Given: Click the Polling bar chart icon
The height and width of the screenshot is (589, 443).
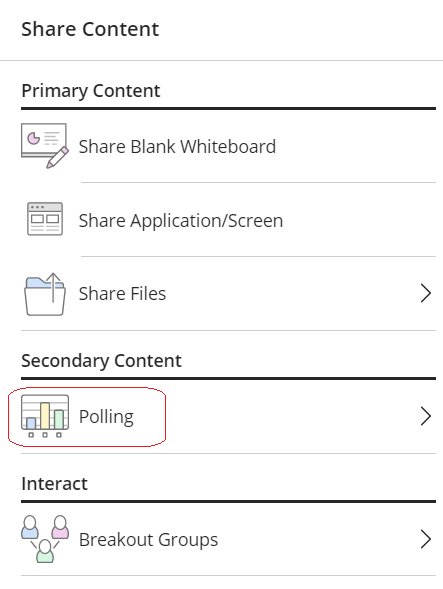Looking at the screenshot, I should [x=45, y=416].
